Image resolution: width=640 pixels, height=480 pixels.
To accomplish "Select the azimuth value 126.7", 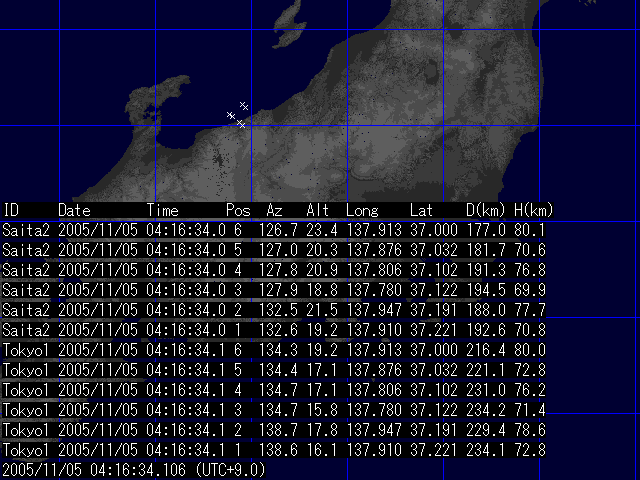I will pyautogui.click(x=278, y=230).
